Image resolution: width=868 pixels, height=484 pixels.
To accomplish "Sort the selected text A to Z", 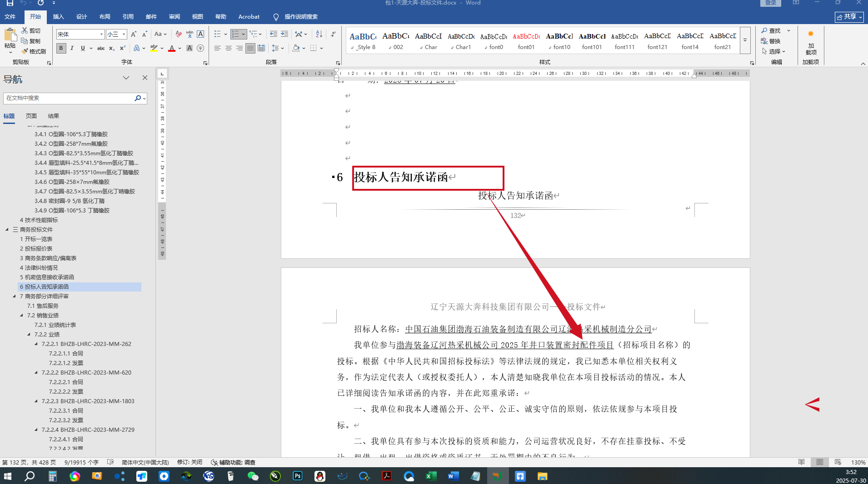I will click(319, 34).
